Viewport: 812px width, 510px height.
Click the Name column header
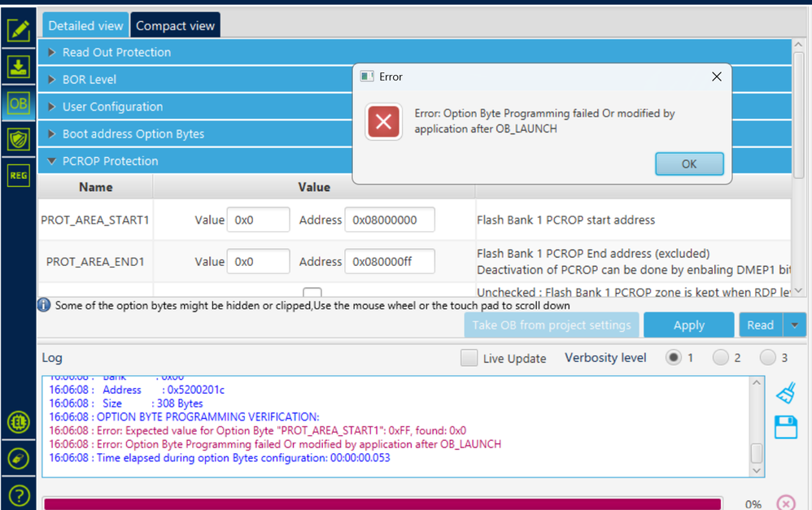[x=96, y=187]
